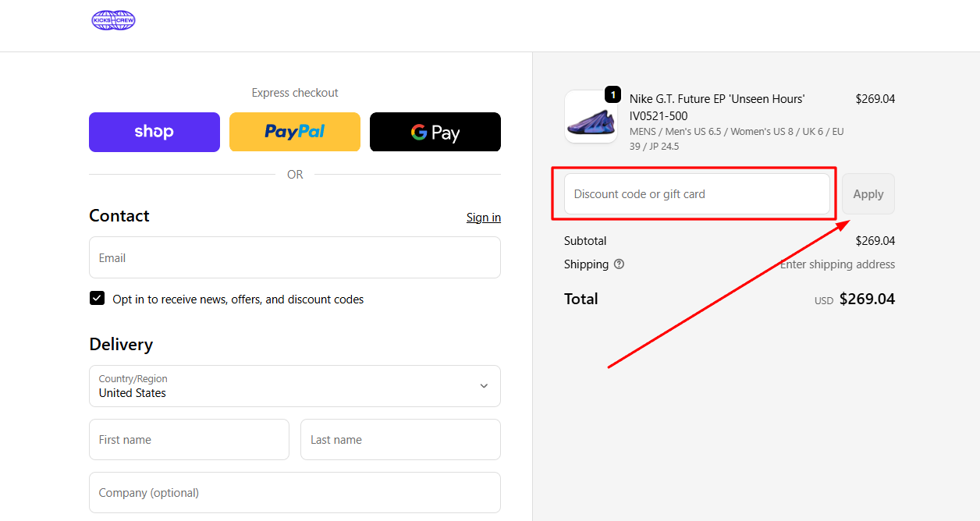980x521 pixels.
Task: Click the Company (optional) field
Action: [x=294, y=492]
